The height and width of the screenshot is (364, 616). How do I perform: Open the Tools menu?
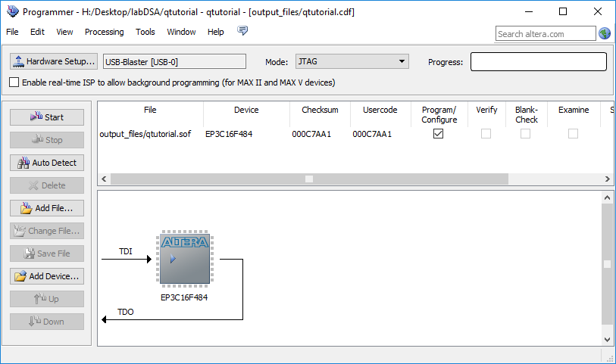click(x=145, y=32)
